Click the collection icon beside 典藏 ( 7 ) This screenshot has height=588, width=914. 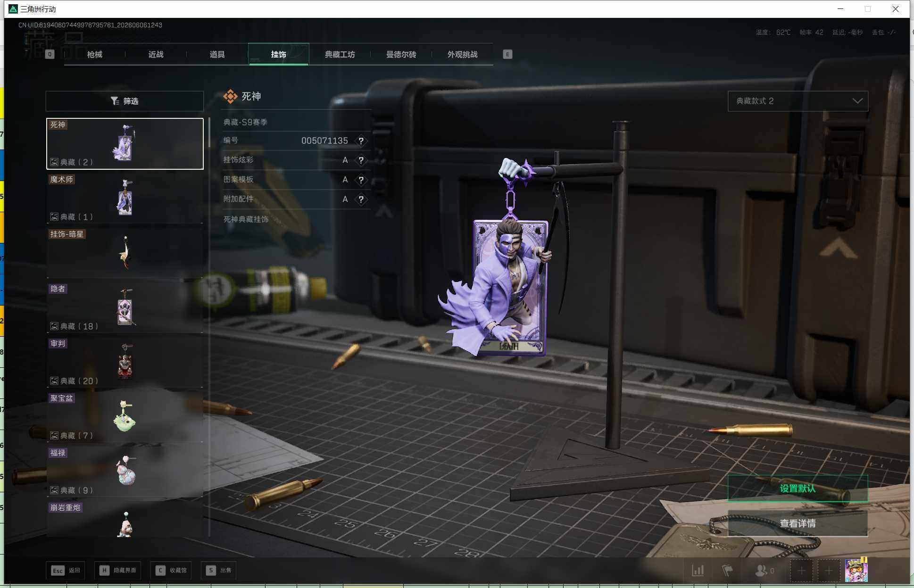click(x=54, y=436)
